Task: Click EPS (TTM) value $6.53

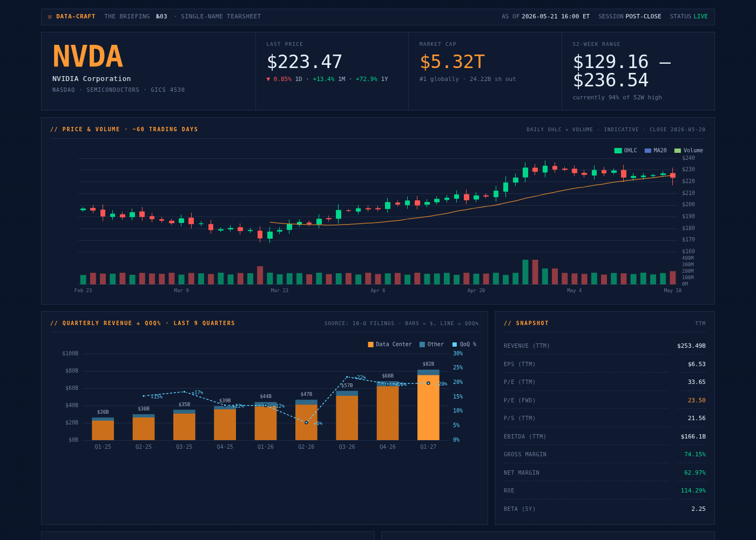Action: tap(697, 364)
